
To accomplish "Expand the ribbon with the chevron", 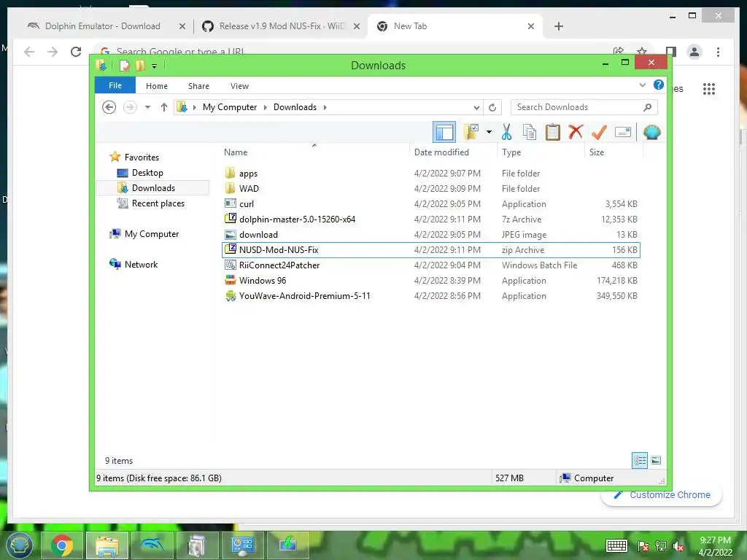I will pos(642,85).
